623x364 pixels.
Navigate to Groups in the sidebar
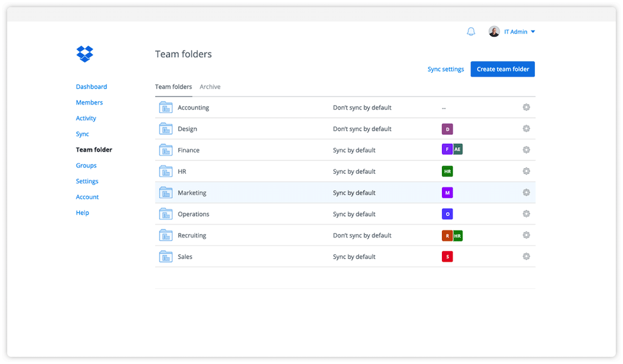tap(86, 165)
